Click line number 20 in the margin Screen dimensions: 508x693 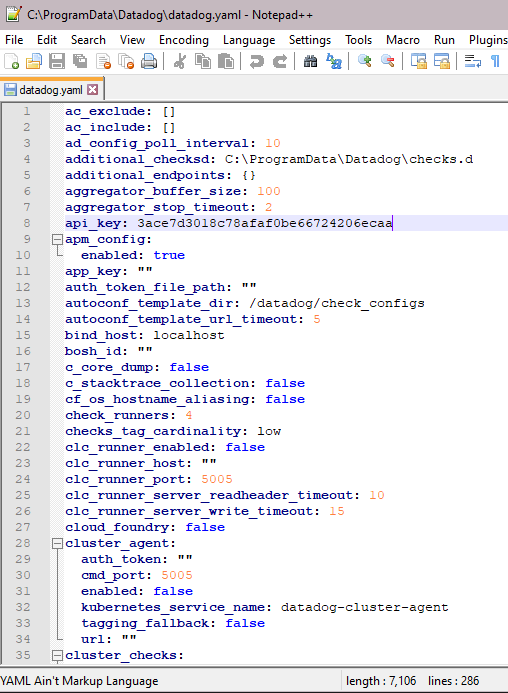23,415
